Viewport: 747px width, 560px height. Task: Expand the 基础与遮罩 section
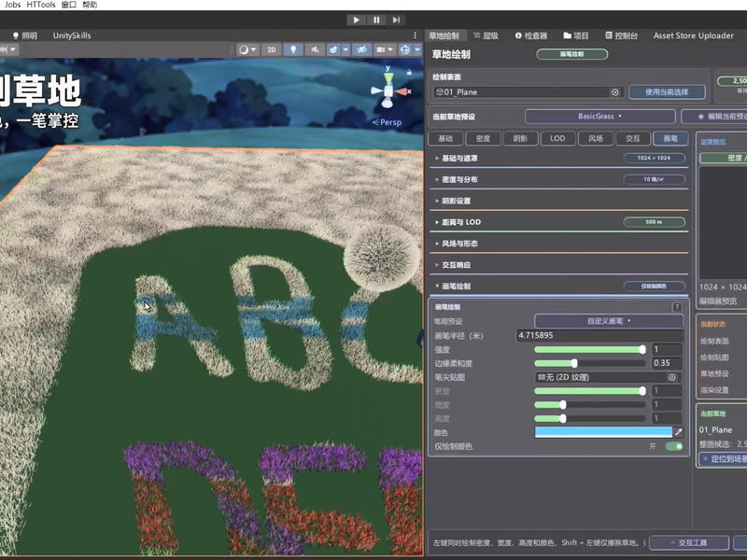pos(558,158)
